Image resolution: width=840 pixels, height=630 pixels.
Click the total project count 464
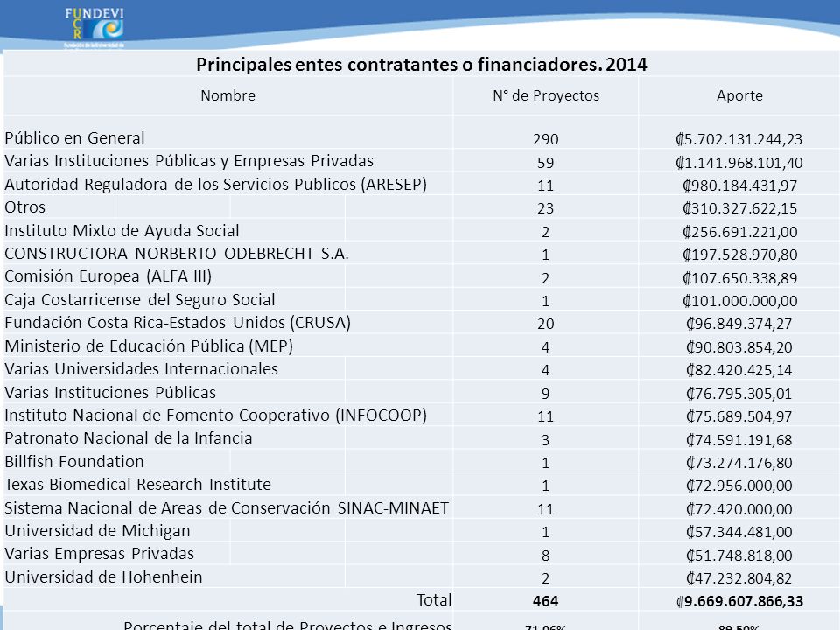pos(545,601)
